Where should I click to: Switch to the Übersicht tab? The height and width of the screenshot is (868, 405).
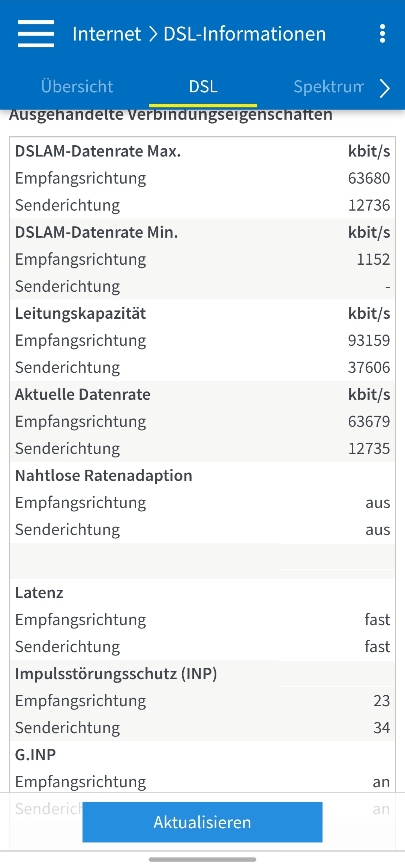coord(77,87)
